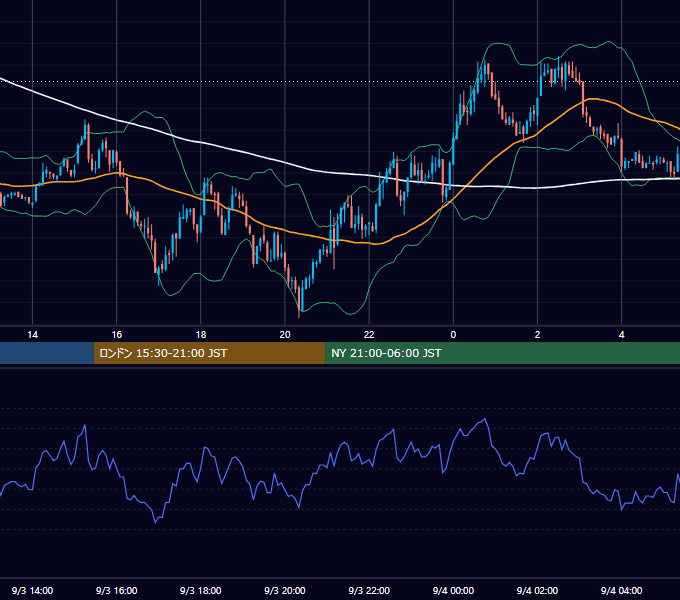Click the NY 21:00-06:00 JST session bar
The height and width of the screenshot is (600, 680).
coord(502,353)
